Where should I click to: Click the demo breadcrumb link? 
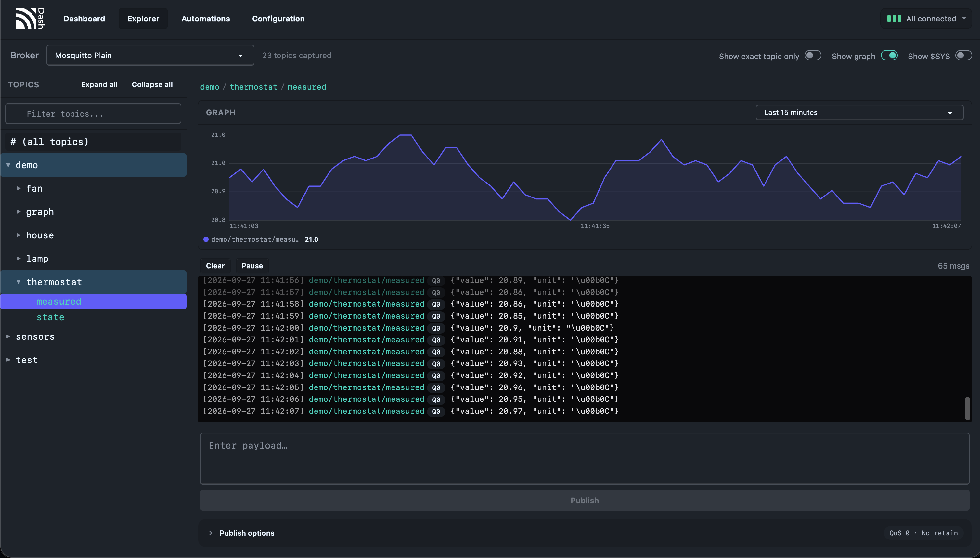(x=209, y=87)
